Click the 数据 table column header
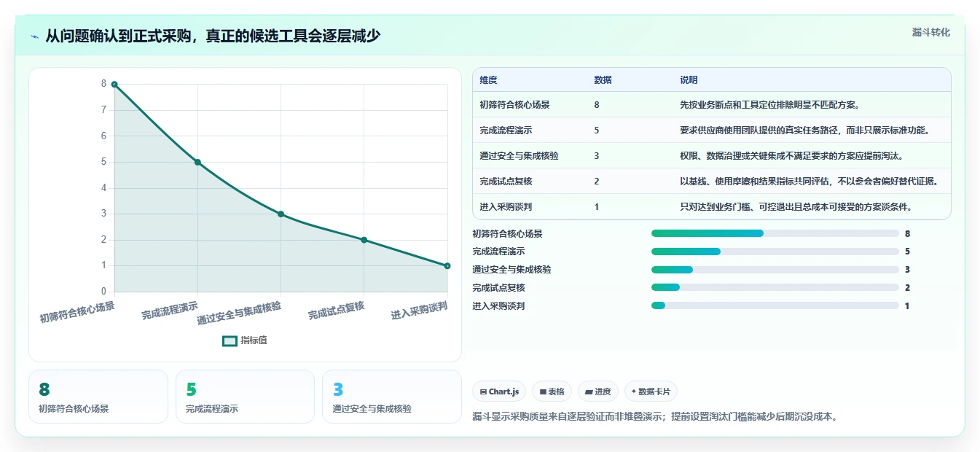980x452 pixels. (x=603, y=80)
